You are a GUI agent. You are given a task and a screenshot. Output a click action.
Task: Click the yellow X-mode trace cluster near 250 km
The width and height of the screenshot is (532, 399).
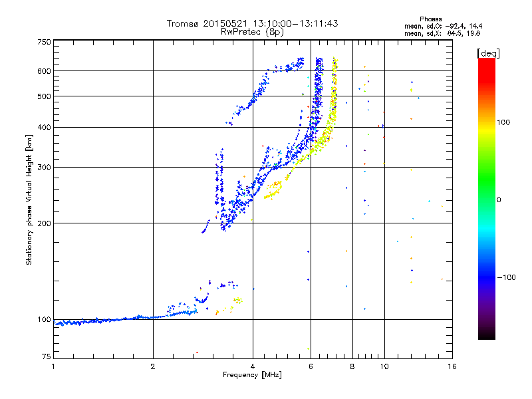tap(273, 190)
